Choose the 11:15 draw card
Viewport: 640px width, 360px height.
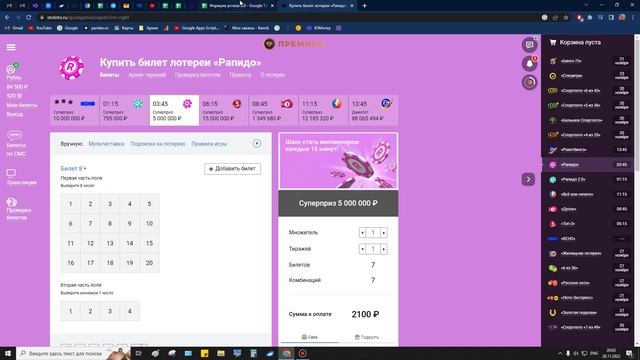[323, 110]
